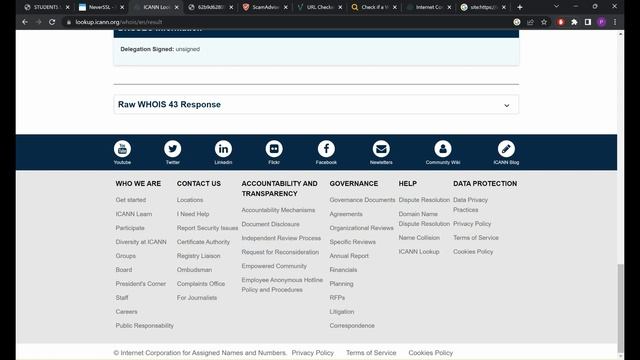
Task: Open the Newsletters envelope icon
Action: coord(381,149)
